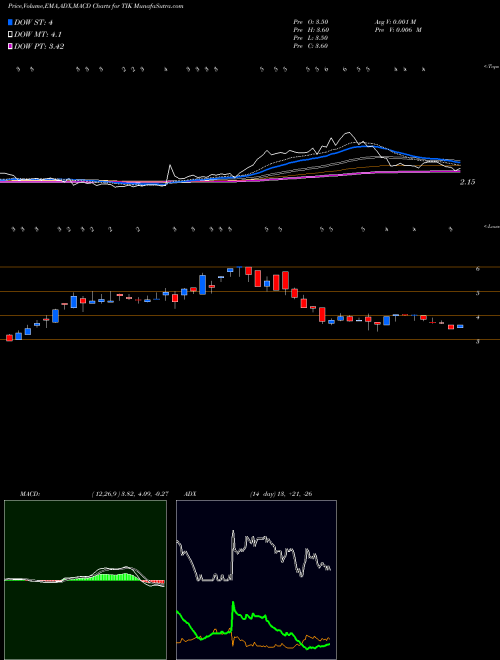Open the ADX indicator chart panel
The height and width of the screenshot is (660, 500).
pyautogui.click(x=256, y=580)
